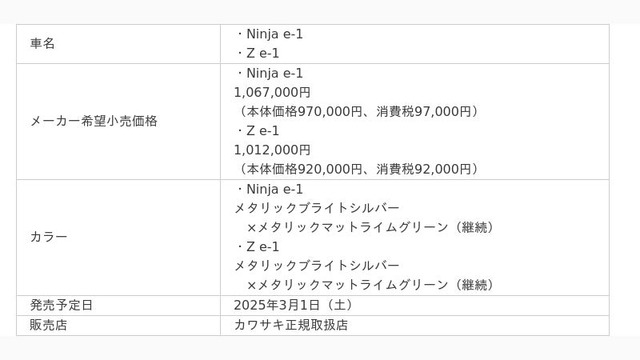This screenshot has height=360, width=640.
Task: Click the first ×メタリックマットライムグリーン（継続） line
Action: [x=371, y=227]
